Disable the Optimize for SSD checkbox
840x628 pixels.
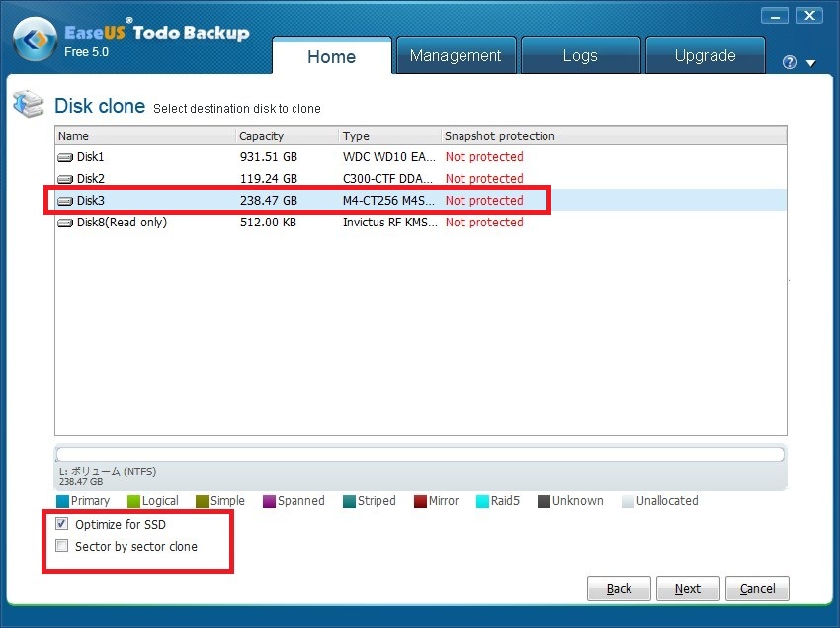(x=62, y=524)
